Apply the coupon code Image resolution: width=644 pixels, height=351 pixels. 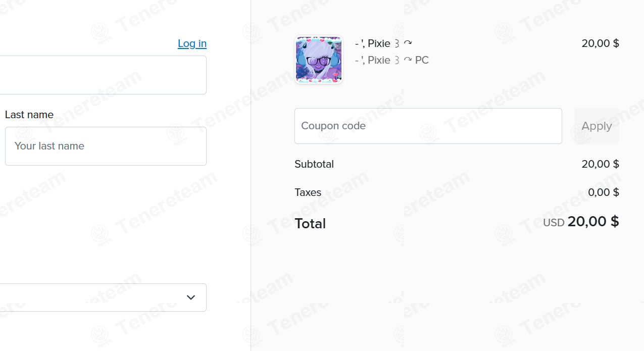(597, 126)
